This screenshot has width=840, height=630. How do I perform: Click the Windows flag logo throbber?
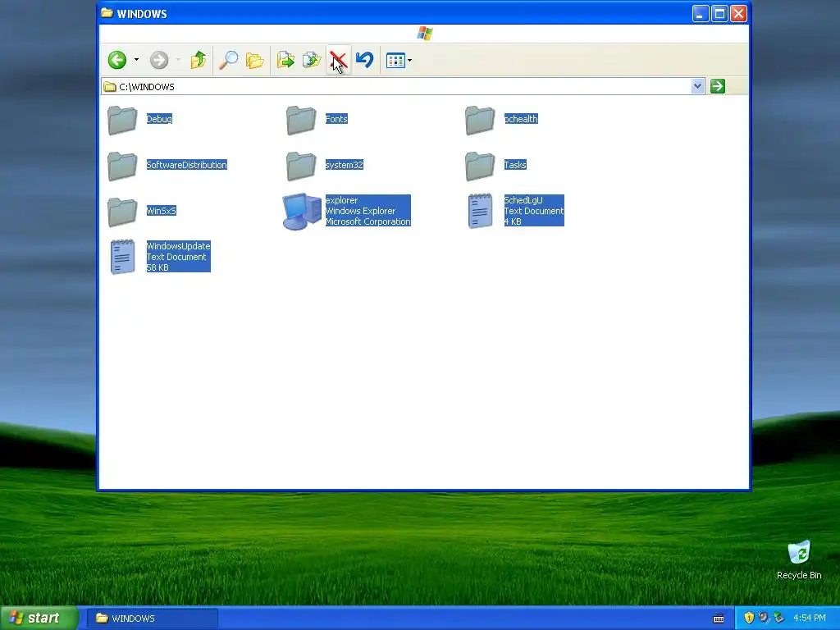click(x=424, y=34)
